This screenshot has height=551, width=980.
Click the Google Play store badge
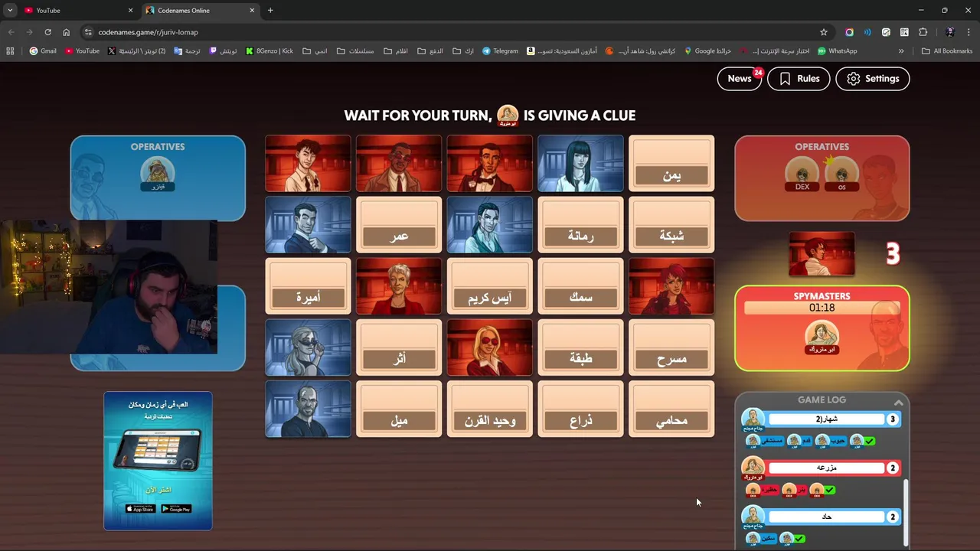pyautogui.click(x=176, y=509)
